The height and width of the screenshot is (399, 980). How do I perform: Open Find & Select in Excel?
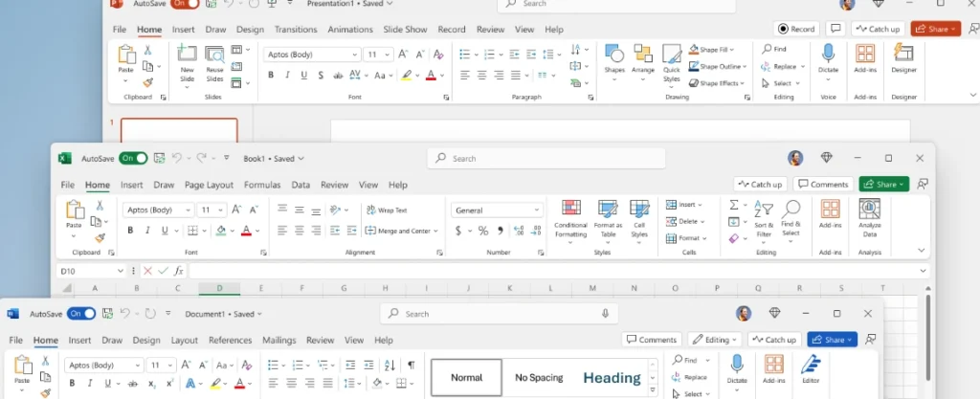(x=791, y=219)
